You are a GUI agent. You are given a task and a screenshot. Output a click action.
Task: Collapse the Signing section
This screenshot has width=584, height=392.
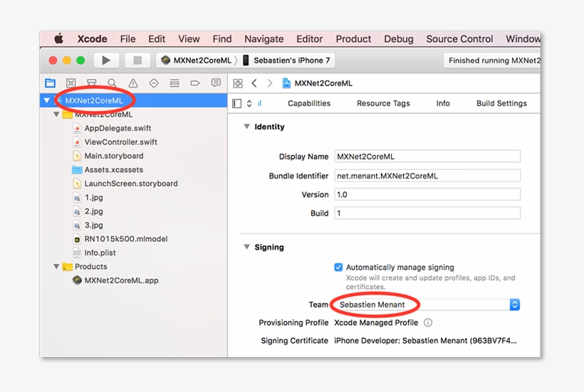[x=246, y=247]
